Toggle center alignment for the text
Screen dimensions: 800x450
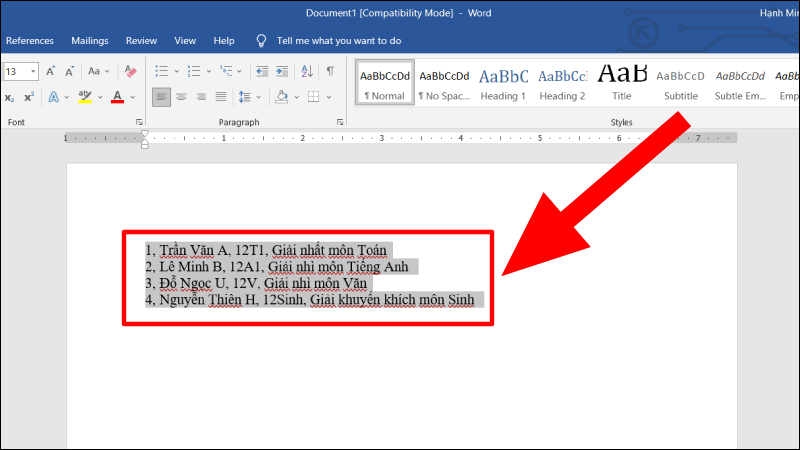coord(182,97)
